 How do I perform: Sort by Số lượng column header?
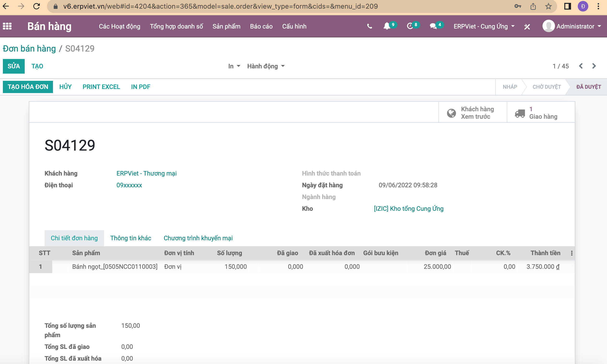229,253
